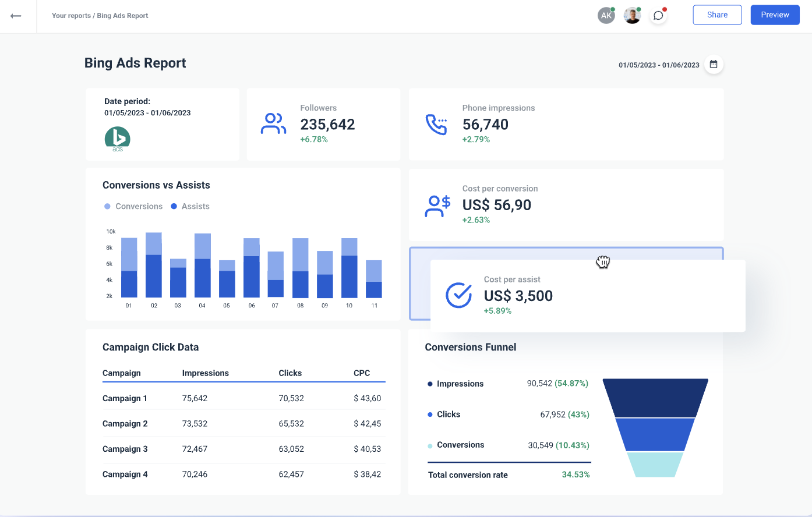
Task: Click the Cost per assist checkmark icon
Action: click(x=458, y=295)
